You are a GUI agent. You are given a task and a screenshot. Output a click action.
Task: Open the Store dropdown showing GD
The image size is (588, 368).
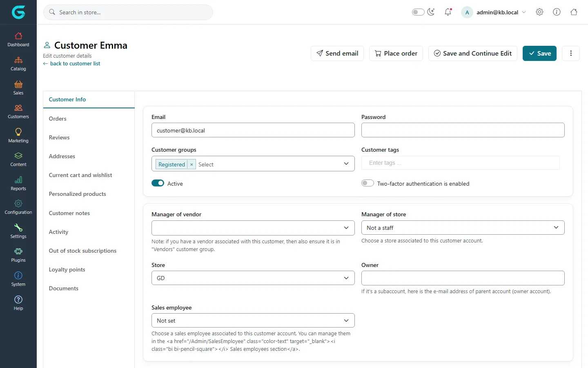click(253, 278)
